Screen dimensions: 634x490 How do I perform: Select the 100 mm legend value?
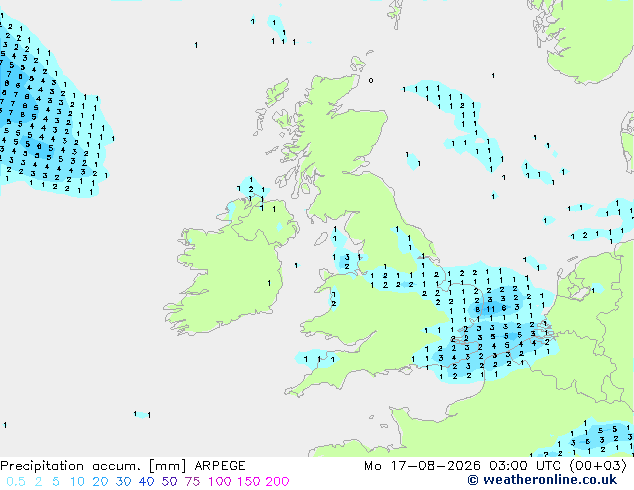(221, 482)
